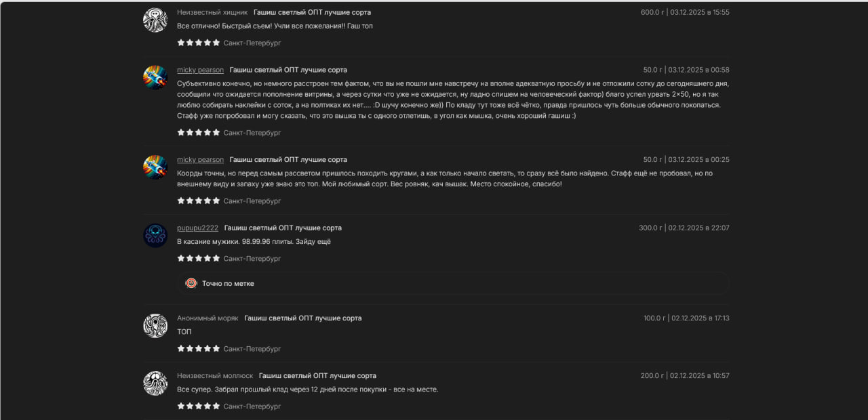Click the Неизвестный моллюск avatar
This screenshot has height=420, width=868.
155,383
